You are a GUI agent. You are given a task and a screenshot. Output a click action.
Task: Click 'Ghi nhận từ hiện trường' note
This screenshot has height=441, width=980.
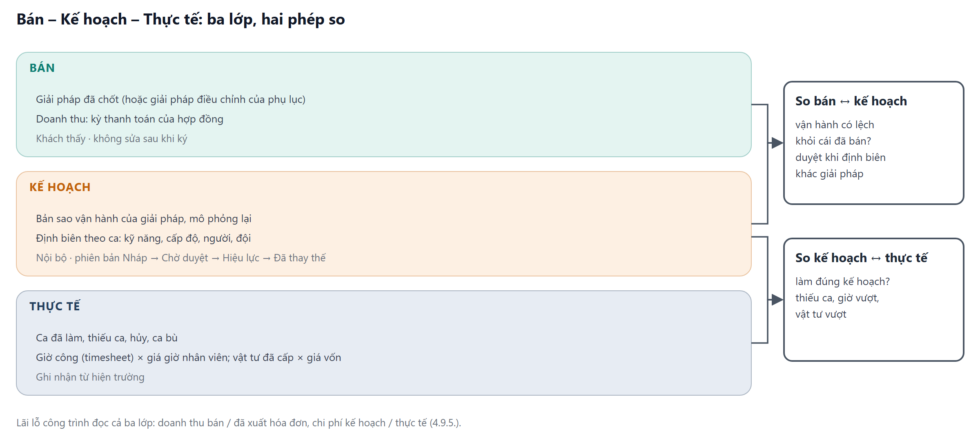90,377
